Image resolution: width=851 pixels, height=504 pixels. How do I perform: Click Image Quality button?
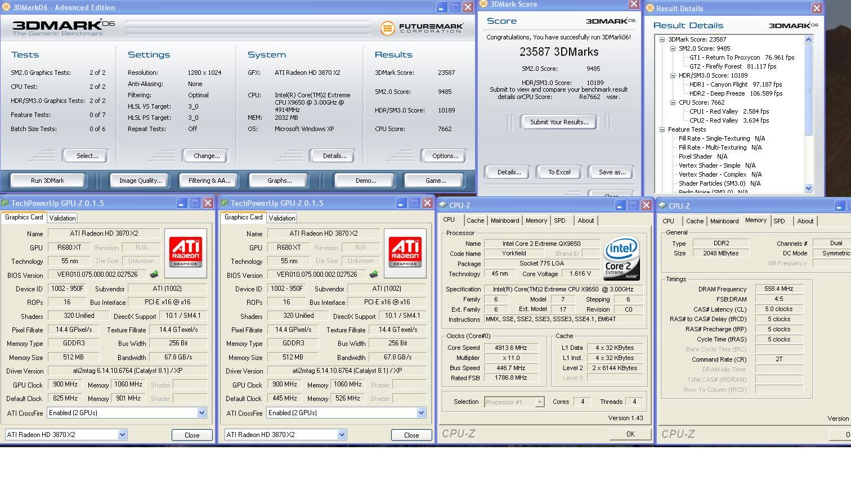tap(140, 181)
